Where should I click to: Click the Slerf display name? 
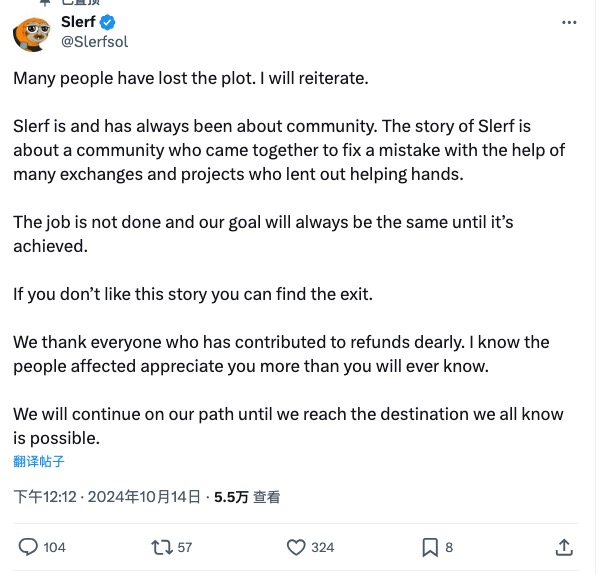81,23
